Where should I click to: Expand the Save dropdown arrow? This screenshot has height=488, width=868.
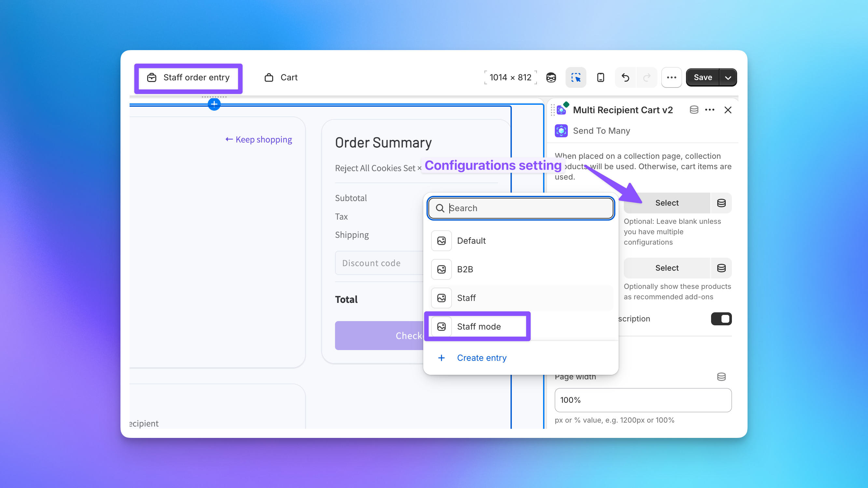(728, 77)
